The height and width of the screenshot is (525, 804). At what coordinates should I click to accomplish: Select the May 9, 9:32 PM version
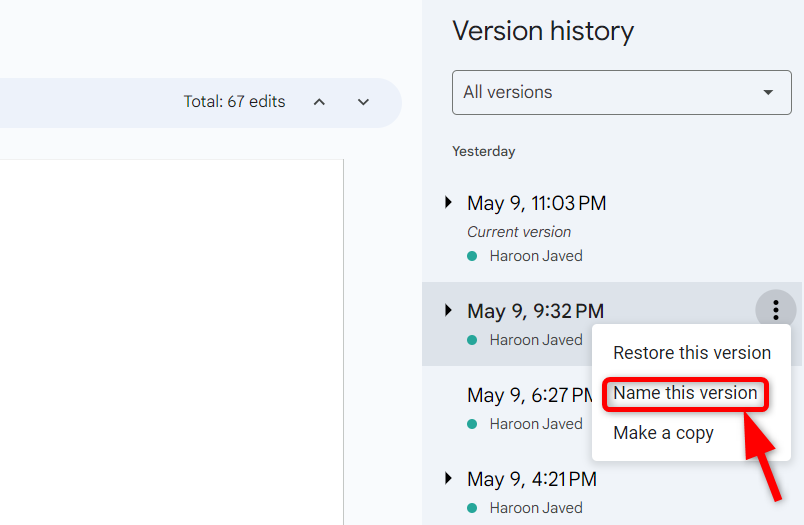click(535, 311)
